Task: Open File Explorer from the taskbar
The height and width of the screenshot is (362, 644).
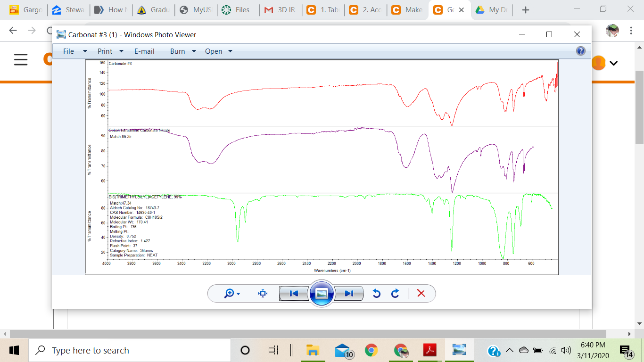Action: [x=313, y=350]
